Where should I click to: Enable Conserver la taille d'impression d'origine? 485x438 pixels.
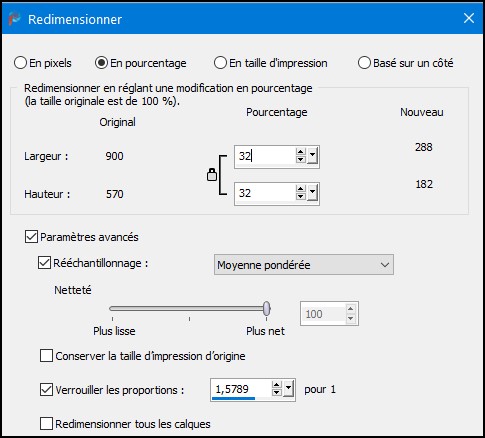[46, 356]
